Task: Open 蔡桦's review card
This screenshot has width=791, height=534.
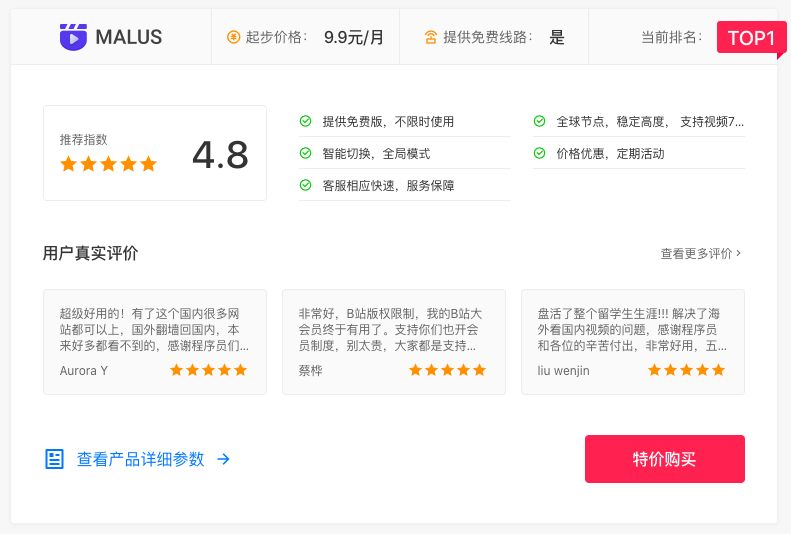Action: click(x=394, y=342)
